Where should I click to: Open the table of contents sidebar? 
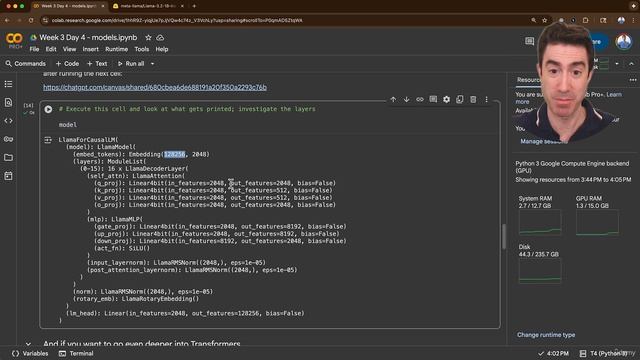[8, 84]
